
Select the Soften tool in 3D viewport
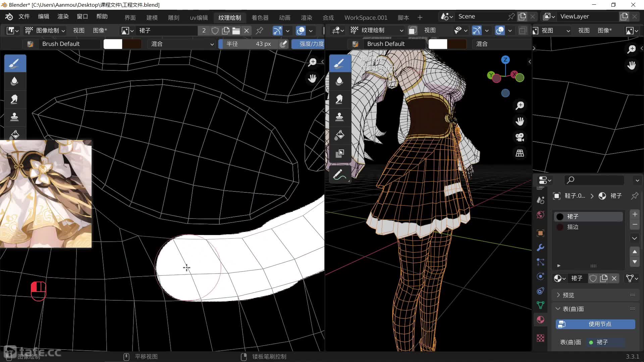tap(340, 81)
